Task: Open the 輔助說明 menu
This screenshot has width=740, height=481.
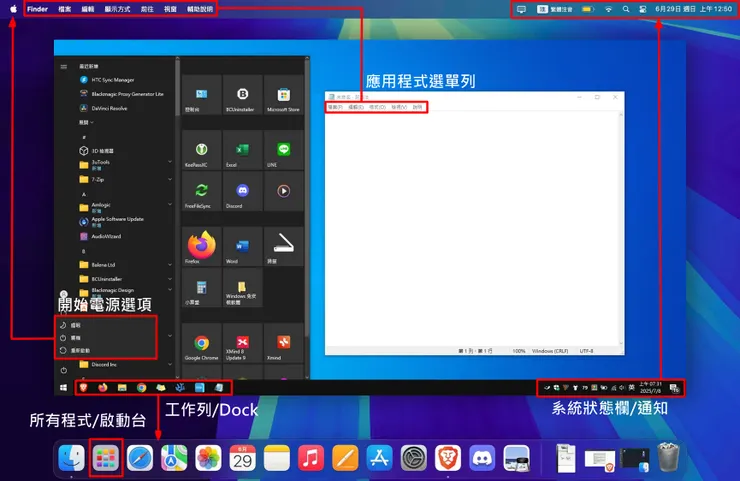Action: 200,9
